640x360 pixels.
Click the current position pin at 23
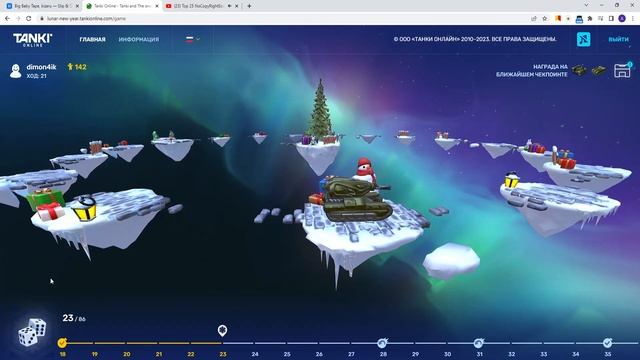pos(222,330)
